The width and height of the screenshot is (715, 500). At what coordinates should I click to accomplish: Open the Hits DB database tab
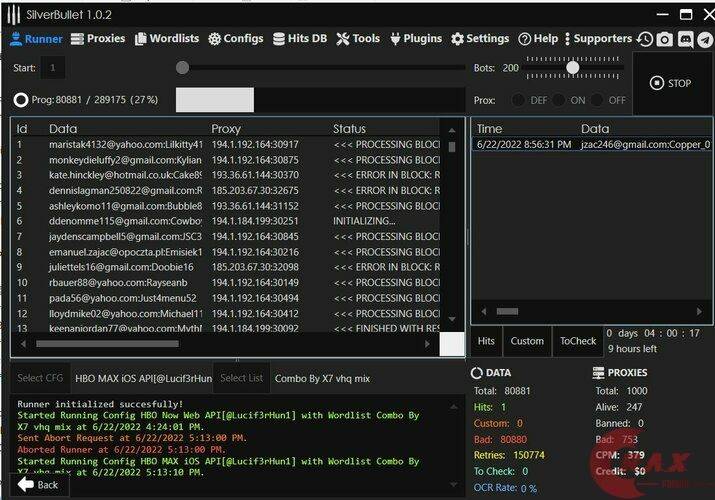pyautogui.click(x=300, y=39)
